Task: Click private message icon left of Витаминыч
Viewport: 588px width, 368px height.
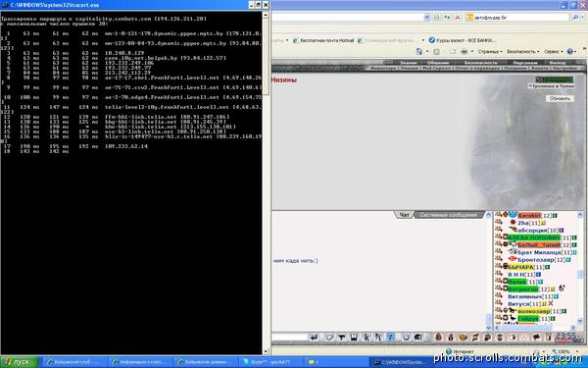Action: 499,296
